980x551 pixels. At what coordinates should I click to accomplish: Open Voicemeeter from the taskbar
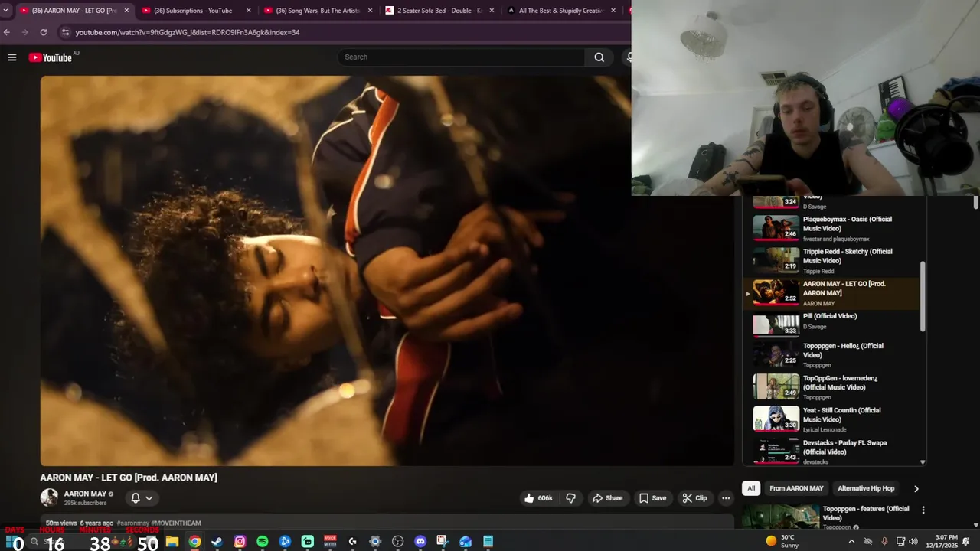[x=330, y=542]
